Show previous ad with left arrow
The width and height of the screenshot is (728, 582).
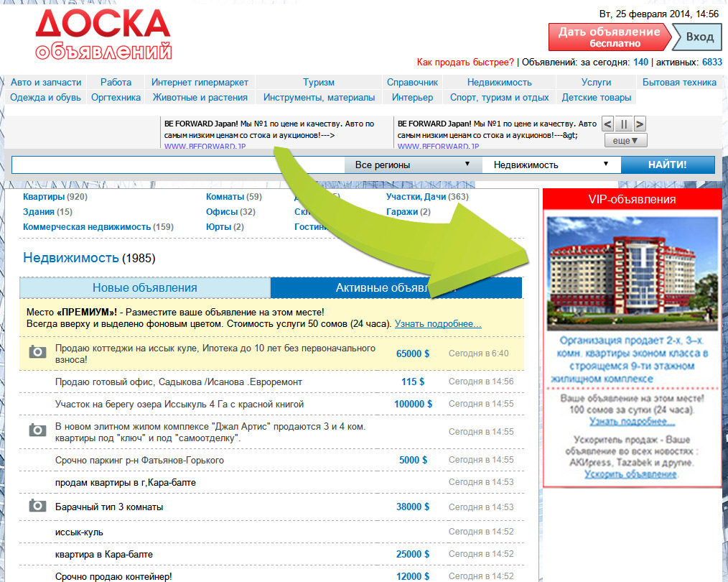pyautogui.click(x=607, y=124)
